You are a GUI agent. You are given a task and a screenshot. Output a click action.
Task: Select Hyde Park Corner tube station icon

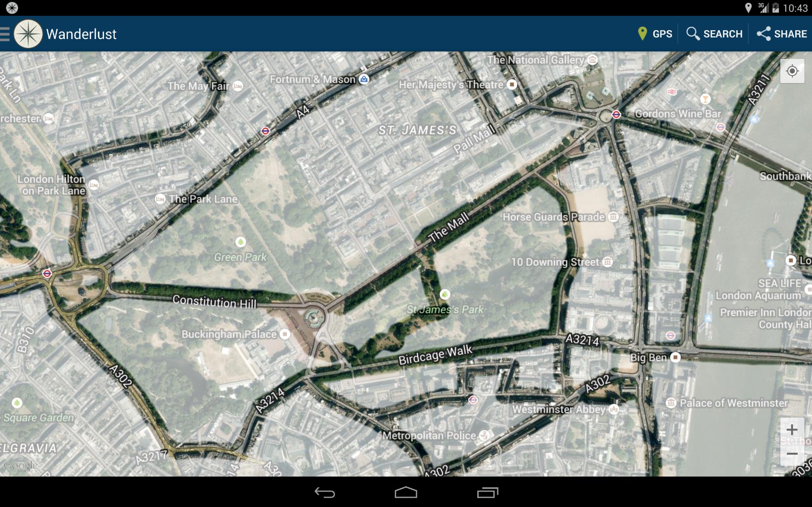(x=47, y=273)
